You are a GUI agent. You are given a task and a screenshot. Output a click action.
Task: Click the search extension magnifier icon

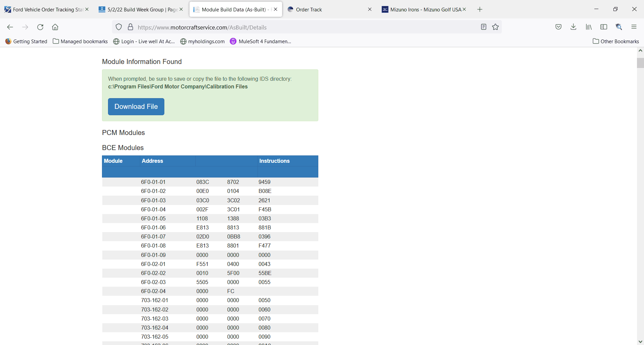(x=619, y=27)
